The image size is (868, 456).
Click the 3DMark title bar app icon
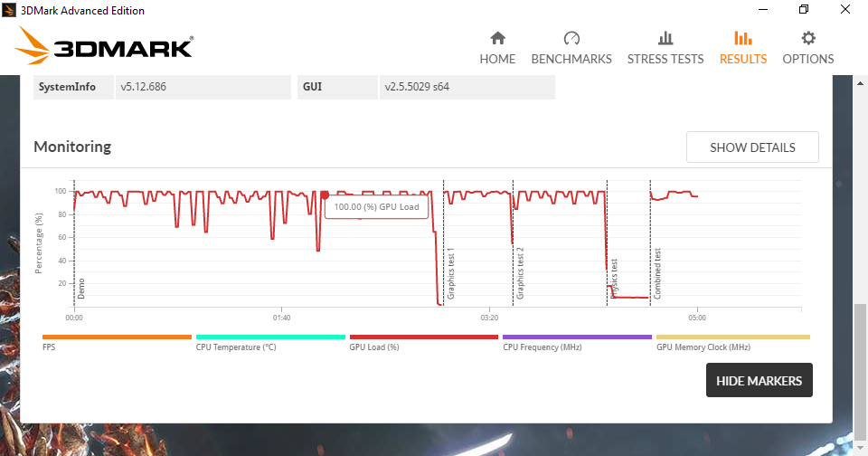pyautogui.click(x=9, y=10)
